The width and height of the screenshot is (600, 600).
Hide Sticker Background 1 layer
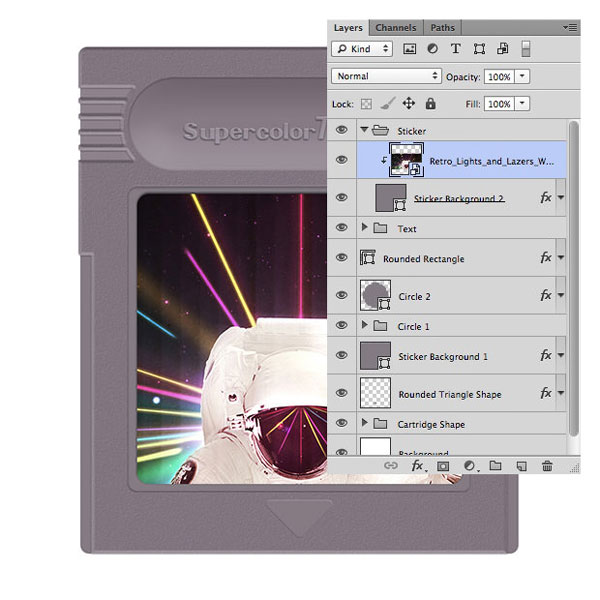(x=342, y=355)
